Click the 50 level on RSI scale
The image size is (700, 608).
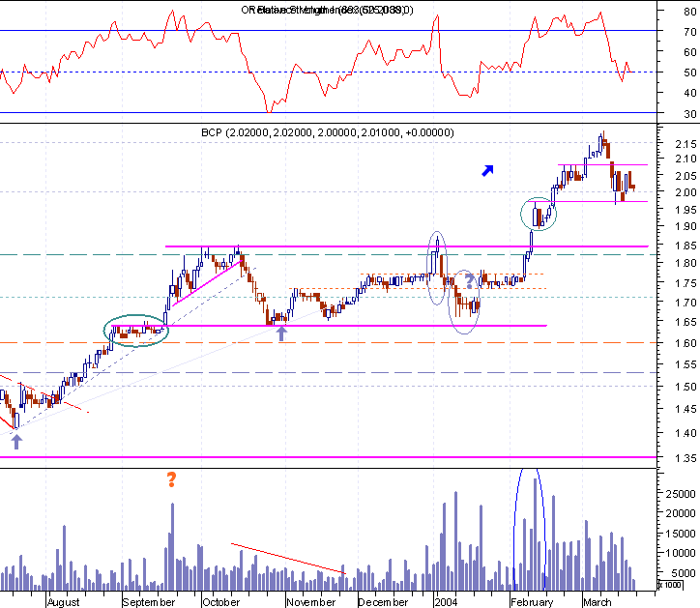(x=690, y=72)
